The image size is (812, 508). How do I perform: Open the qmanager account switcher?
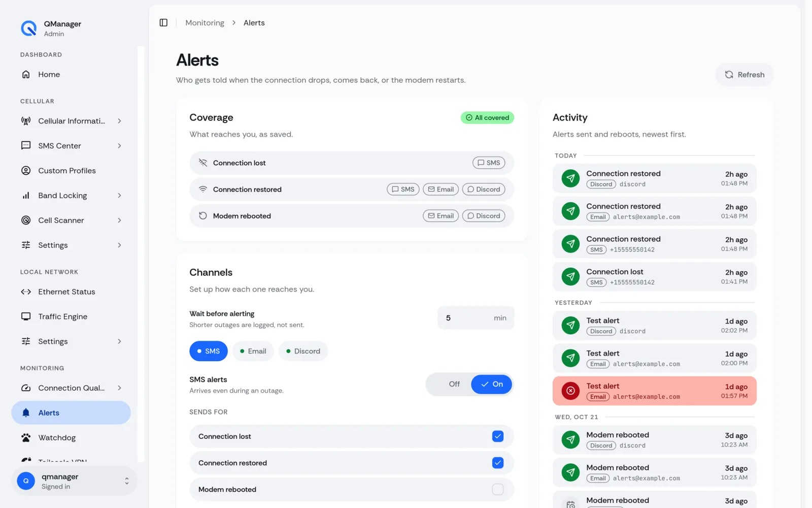74,481
